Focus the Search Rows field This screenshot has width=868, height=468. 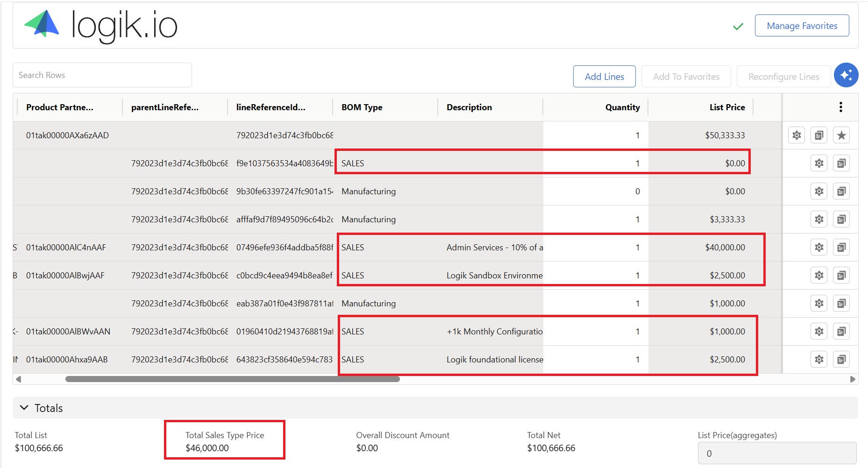(102, 75)
